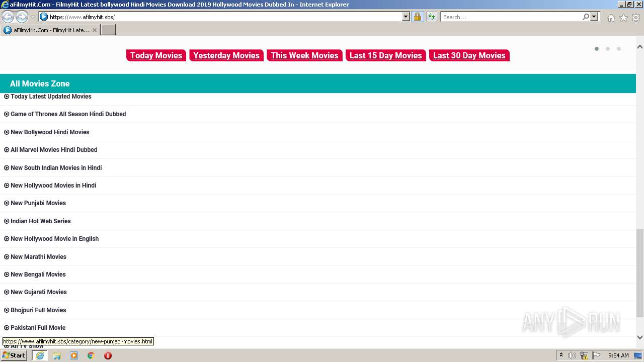This screenshot has height=362, width=644.
Task: Select the second carousel dot indicator
Action: (608, 49)
